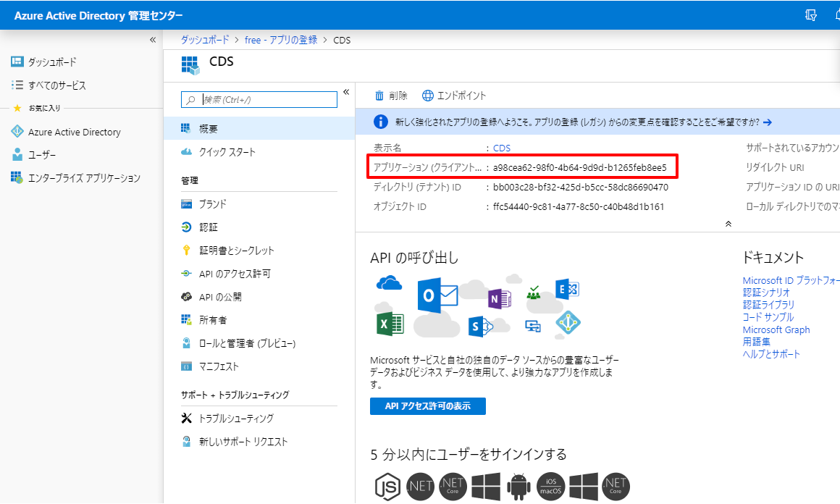The image size is (840, 504).
Task: Click the Azure AD diamond icon
Action: (568, 322)
